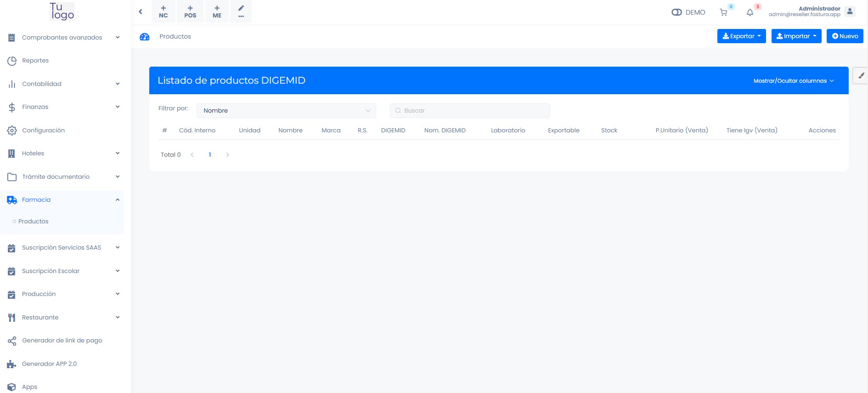Click the Nuevo button
Image resolution: width=868 pixels, height=393 pixels.
point(845,36)
